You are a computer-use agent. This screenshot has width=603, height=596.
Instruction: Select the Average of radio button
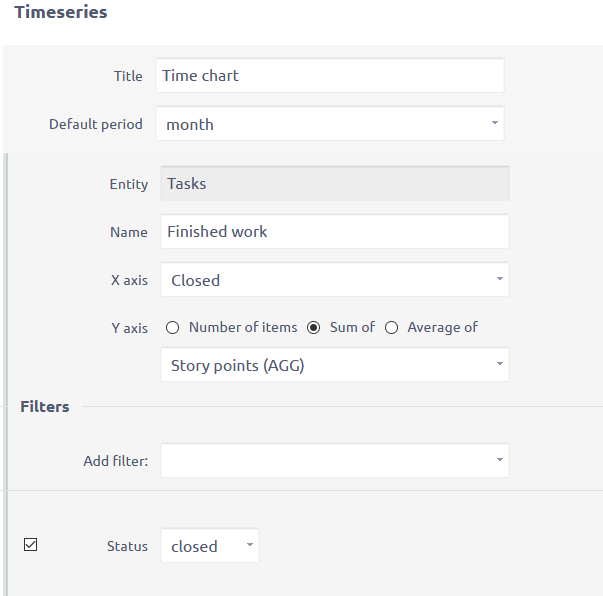tap(392, 327)
